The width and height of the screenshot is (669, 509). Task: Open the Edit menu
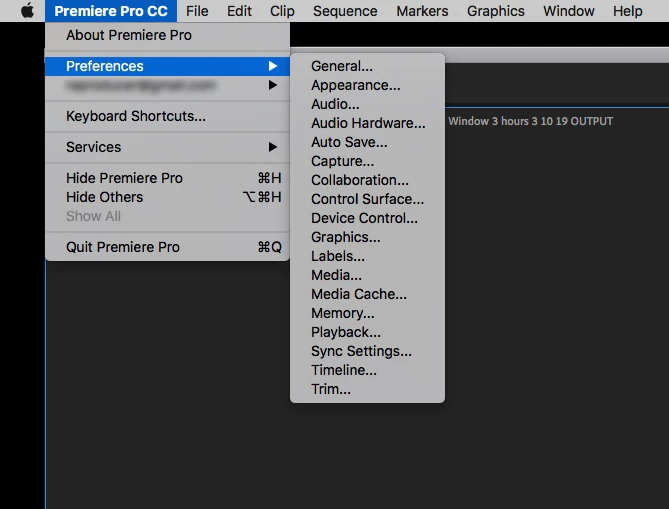tap(239, 11)
